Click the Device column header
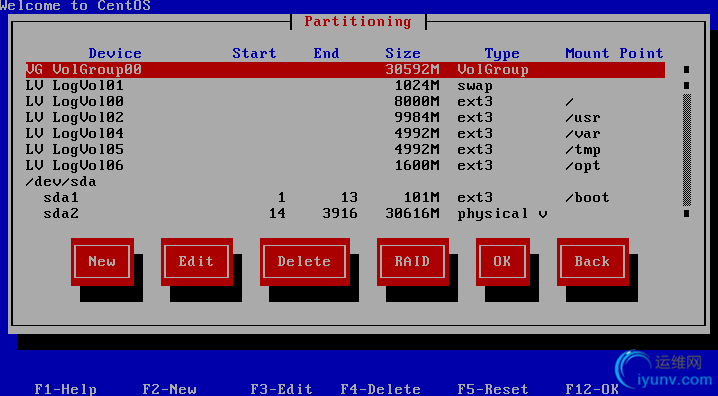The height and width of the screenshot is (396, 718). [115, 53]
